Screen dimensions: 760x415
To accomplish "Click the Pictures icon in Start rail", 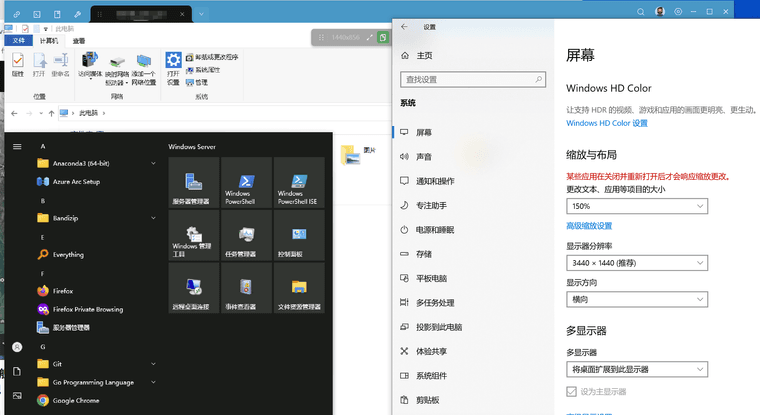I will [17, 396].
